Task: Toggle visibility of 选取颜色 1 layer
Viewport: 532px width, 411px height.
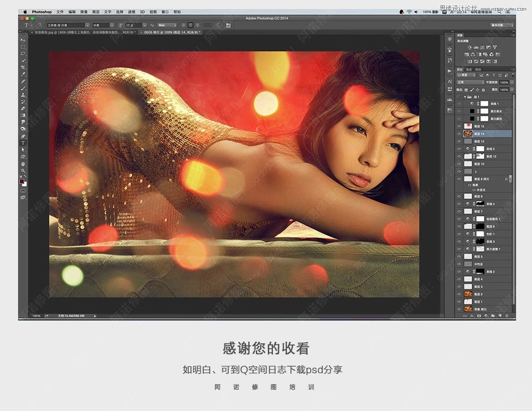Action: (x=459, y=219)
